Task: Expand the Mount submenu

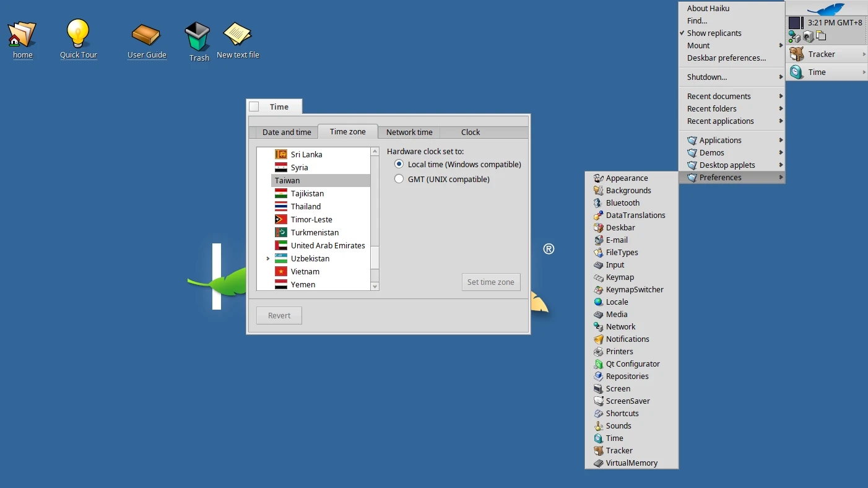Action: click(698, 45)
